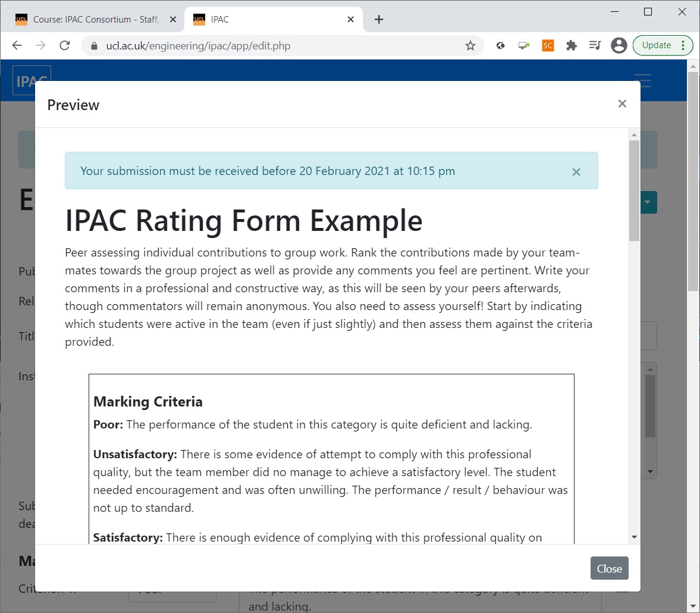Close the IPAC browser tab
This screenshot has width=700, height=613.
click(350, 19)
